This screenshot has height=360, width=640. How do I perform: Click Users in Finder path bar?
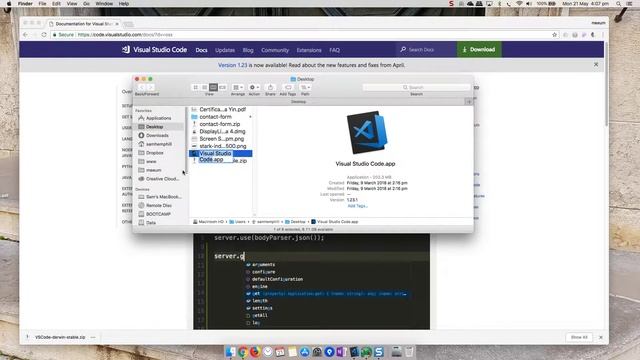[238, 222]
